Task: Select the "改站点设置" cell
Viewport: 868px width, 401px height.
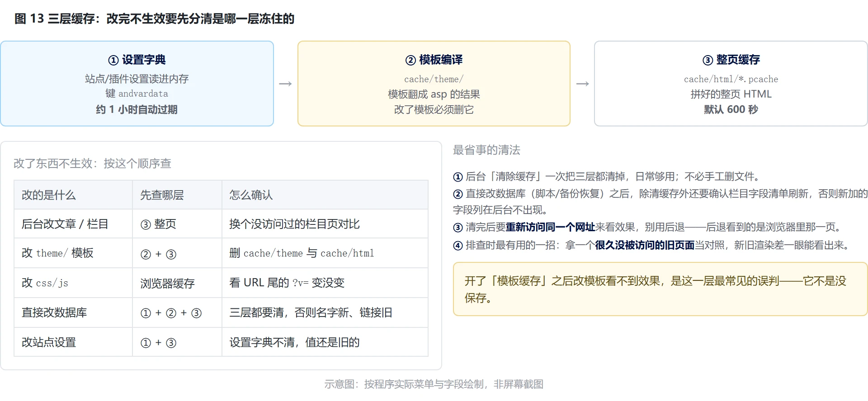Action: tap(73, 342)
